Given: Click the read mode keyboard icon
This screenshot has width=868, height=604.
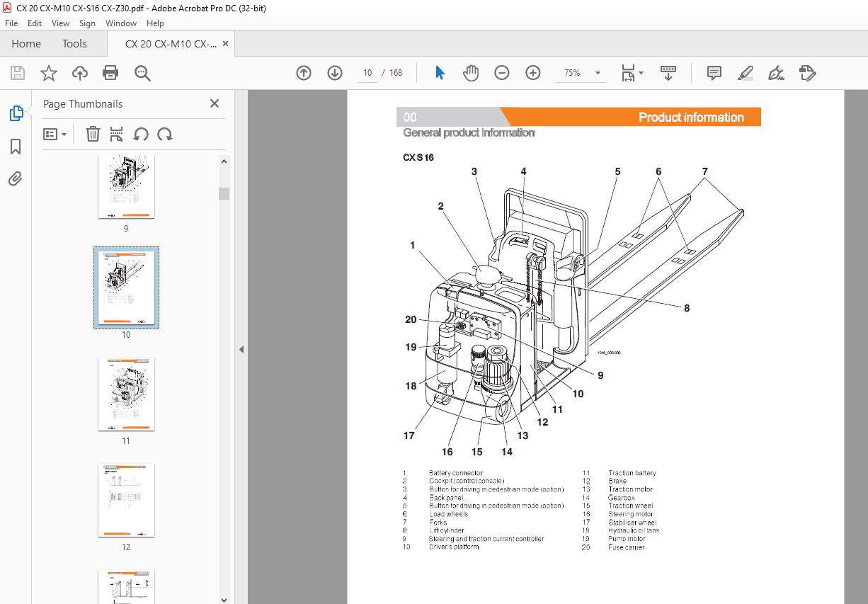Looking at the screenshot, I should click(668, 73).
